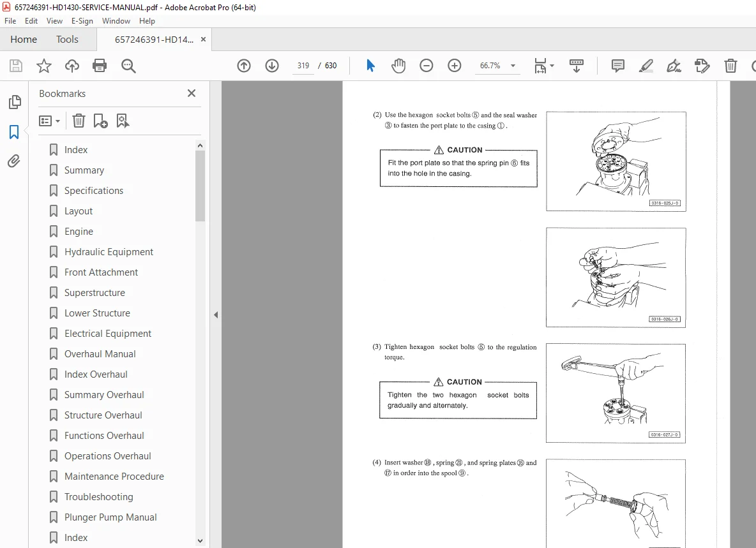
Task: Open bookmark options dropdown menu
Action: click(x=49, y=121)
